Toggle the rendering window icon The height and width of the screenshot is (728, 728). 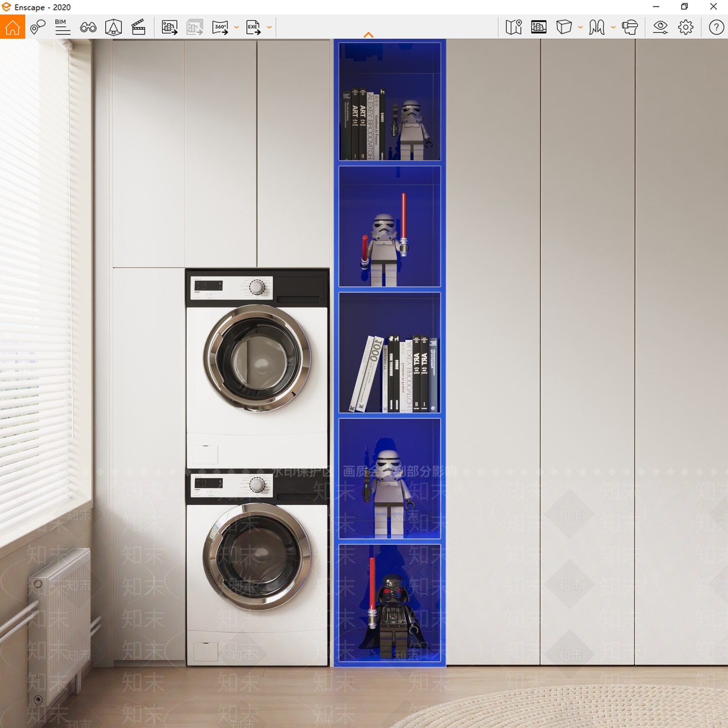point(539,27)
